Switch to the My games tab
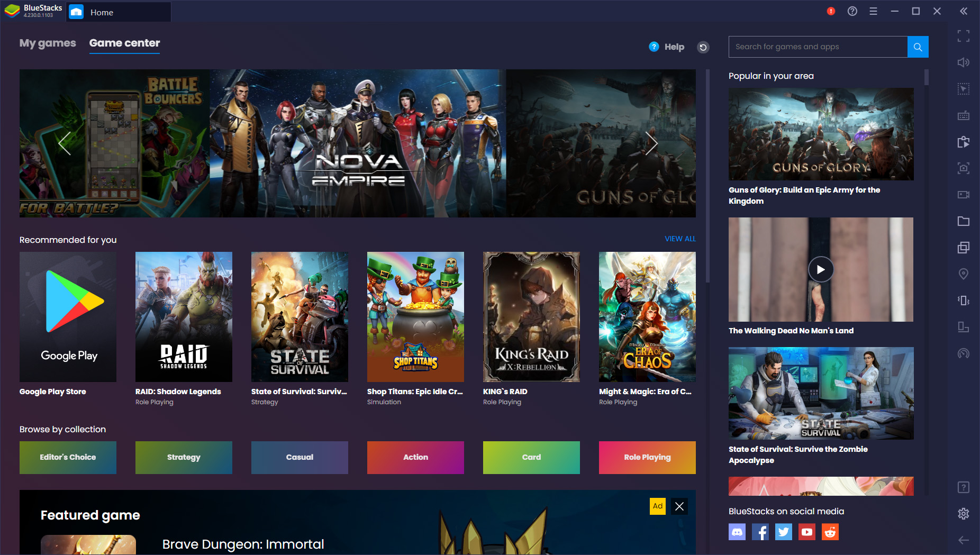 coord(48,43)
